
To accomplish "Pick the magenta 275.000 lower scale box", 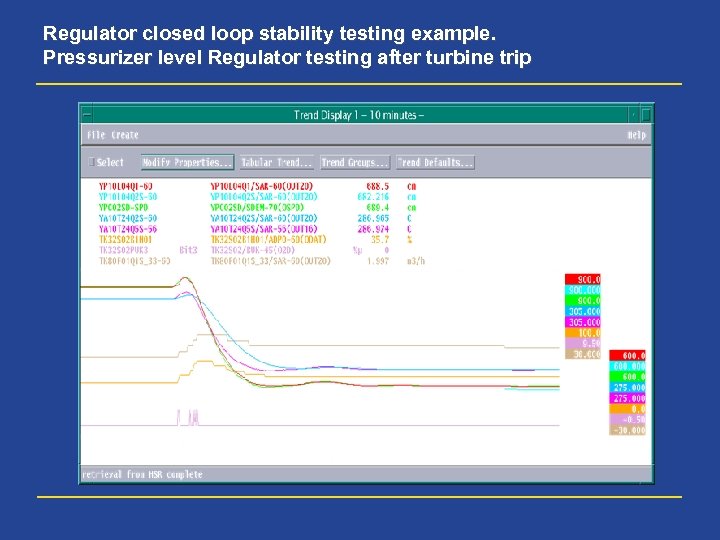I will click(627, 398).
